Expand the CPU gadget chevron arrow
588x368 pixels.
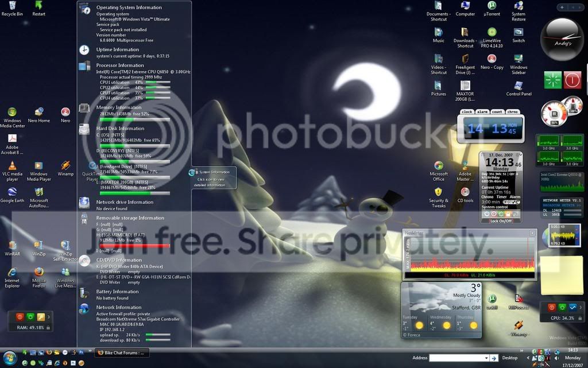coord(581,307)
